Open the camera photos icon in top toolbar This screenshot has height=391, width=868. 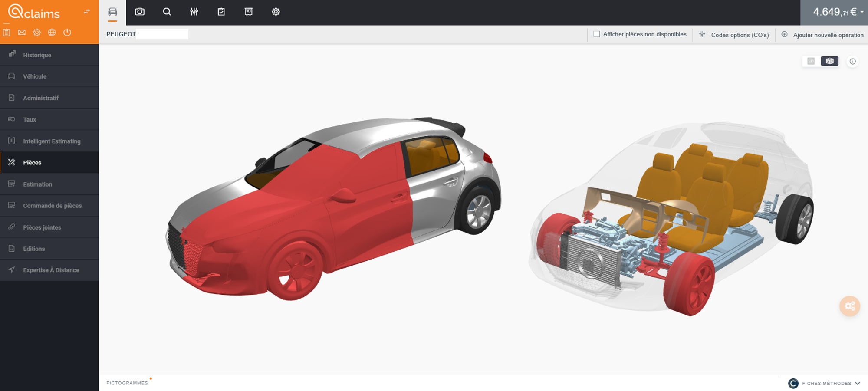139,12
